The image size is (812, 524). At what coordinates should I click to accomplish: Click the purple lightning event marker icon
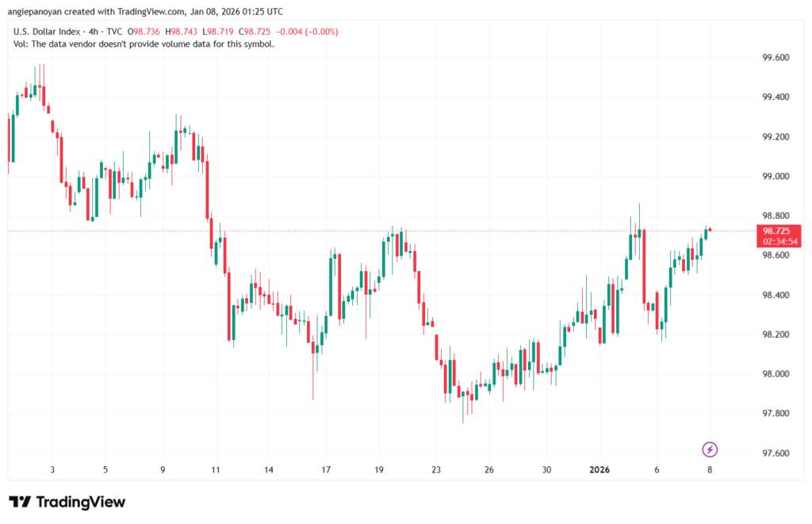tap(709, 449)
